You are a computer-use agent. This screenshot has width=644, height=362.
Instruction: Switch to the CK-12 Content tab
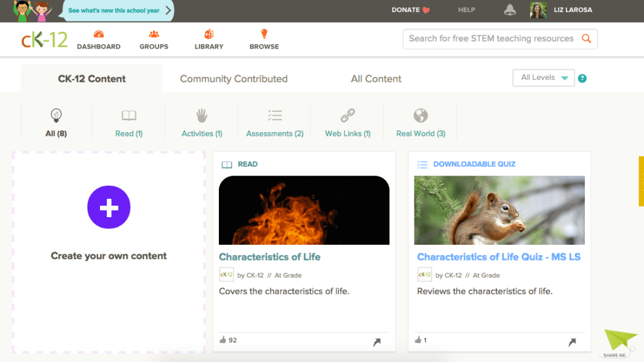coord(92,79)
